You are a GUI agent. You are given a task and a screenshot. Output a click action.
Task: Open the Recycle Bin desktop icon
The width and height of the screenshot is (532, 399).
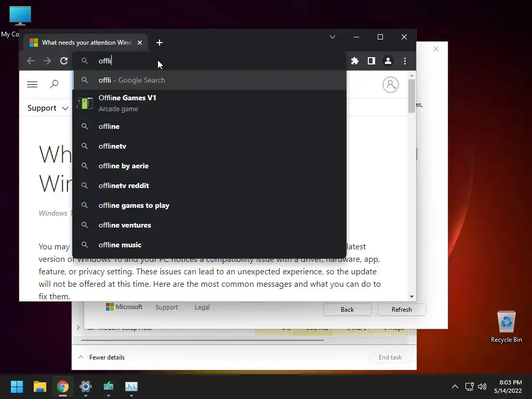point(506,327)
